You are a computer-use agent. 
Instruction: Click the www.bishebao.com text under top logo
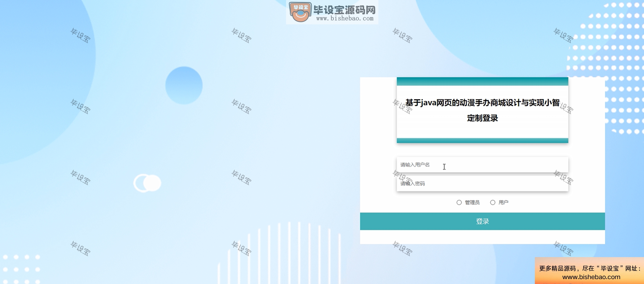[345, 18]
